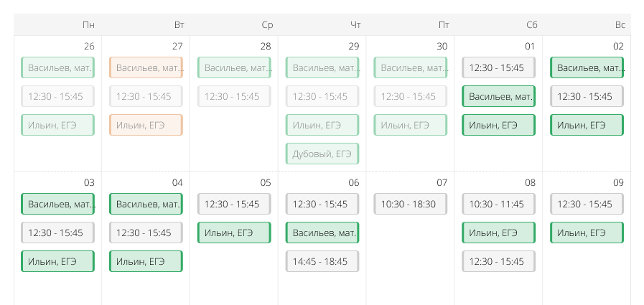644x305 pixels.
Task: Open the Ильин, ЕГЭ event on the 4th
Action: [146, 261]
